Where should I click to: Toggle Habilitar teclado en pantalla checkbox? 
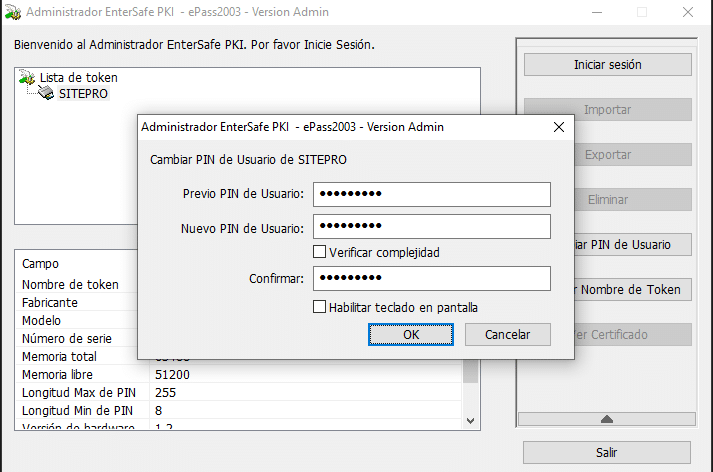tap(320, 307)
